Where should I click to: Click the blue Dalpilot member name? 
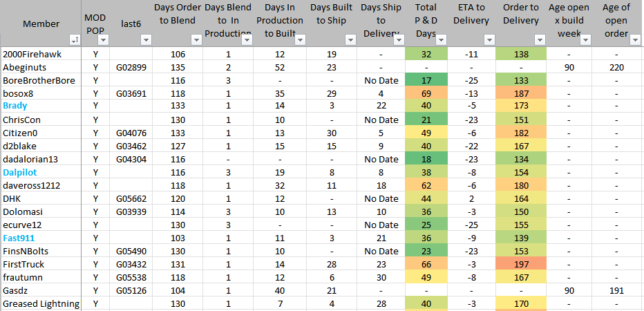click(19, 172)
